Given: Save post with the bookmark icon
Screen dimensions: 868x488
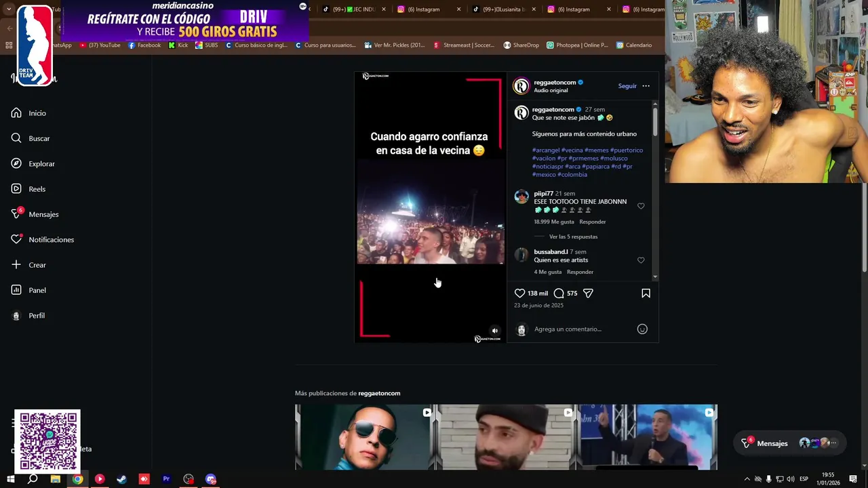Looking at the screenshot, I should tap(646, 293).
